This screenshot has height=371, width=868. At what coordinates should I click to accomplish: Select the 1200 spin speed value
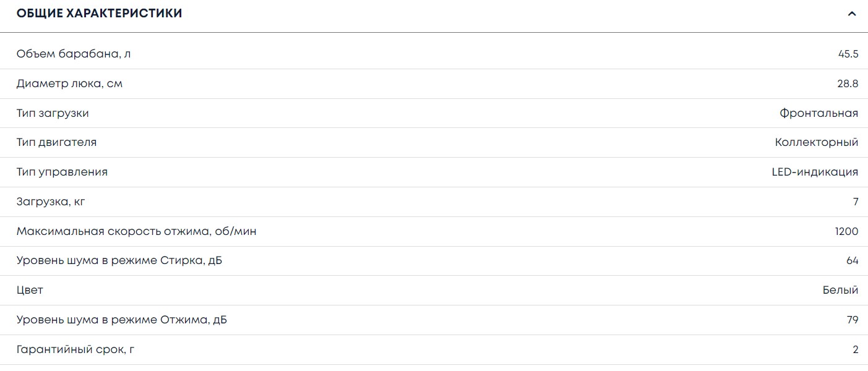846,231
